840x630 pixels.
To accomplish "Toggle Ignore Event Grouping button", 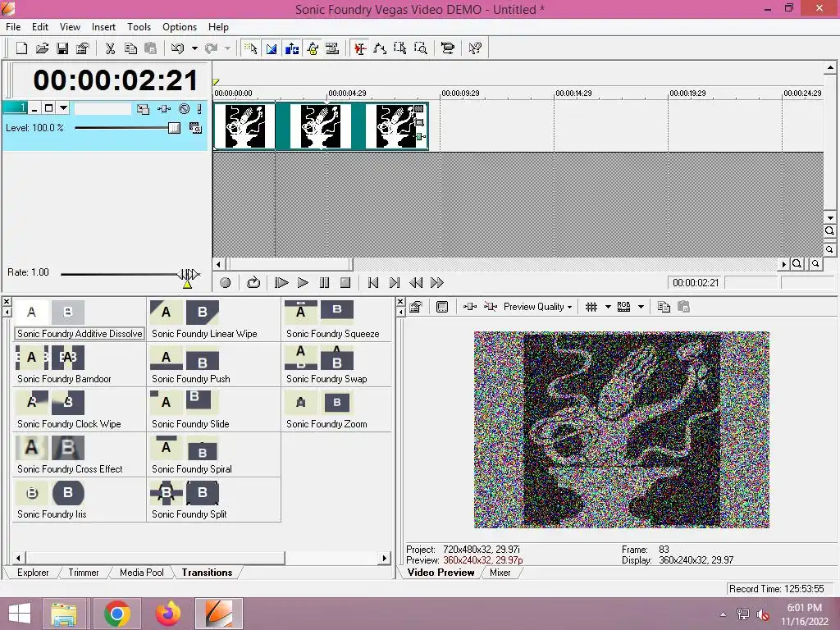I will (x=333, y=48).
